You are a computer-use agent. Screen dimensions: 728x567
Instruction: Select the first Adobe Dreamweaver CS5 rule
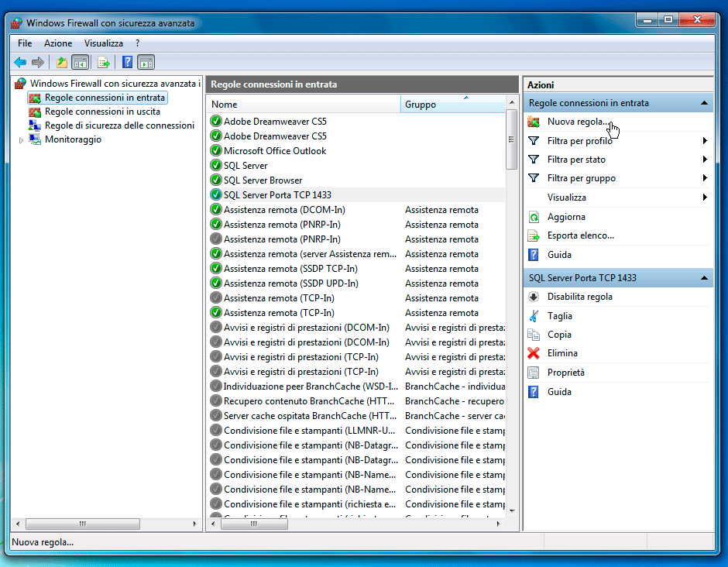coord(275,121)
